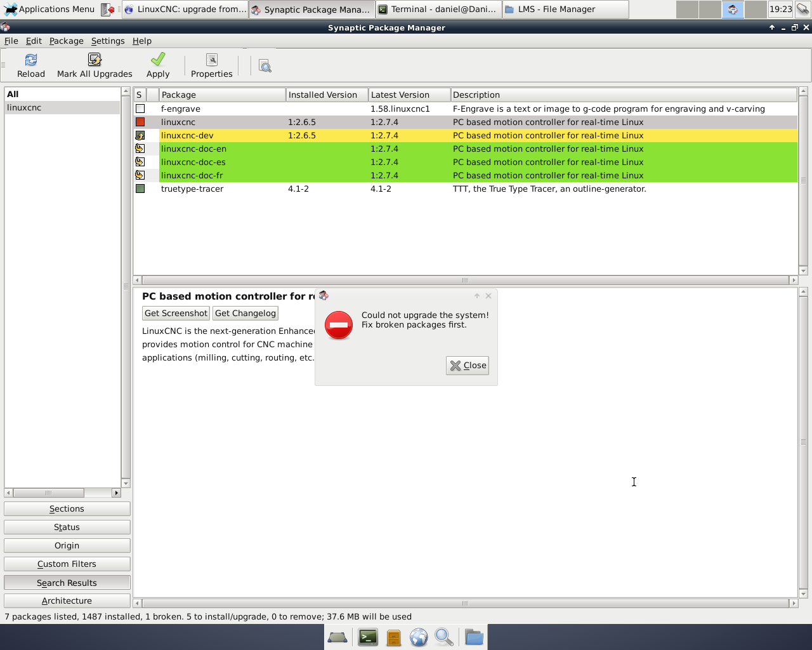
Task: Click the 19:23 clock
Action: tap(780, 10)
